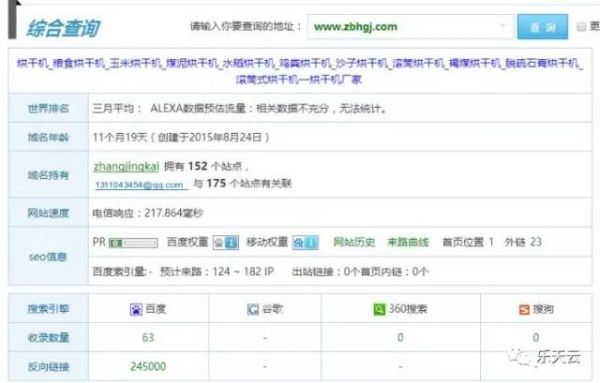Click the Baidu backlinks count 245000
600x383 pixels.
click(148, 367)
